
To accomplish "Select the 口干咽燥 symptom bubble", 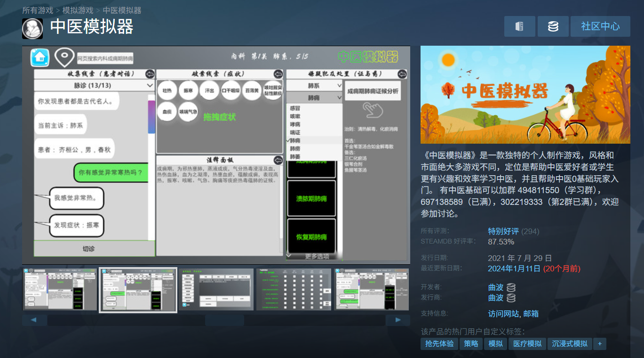I will pos(231,90).
